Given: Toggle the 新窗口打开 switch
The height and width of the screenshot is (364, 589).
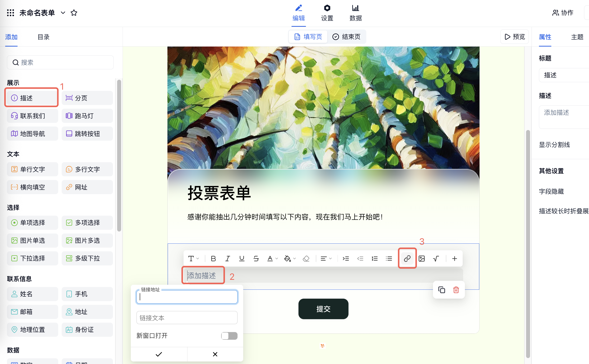Looking at the screenshot, I should pos(229,336).
